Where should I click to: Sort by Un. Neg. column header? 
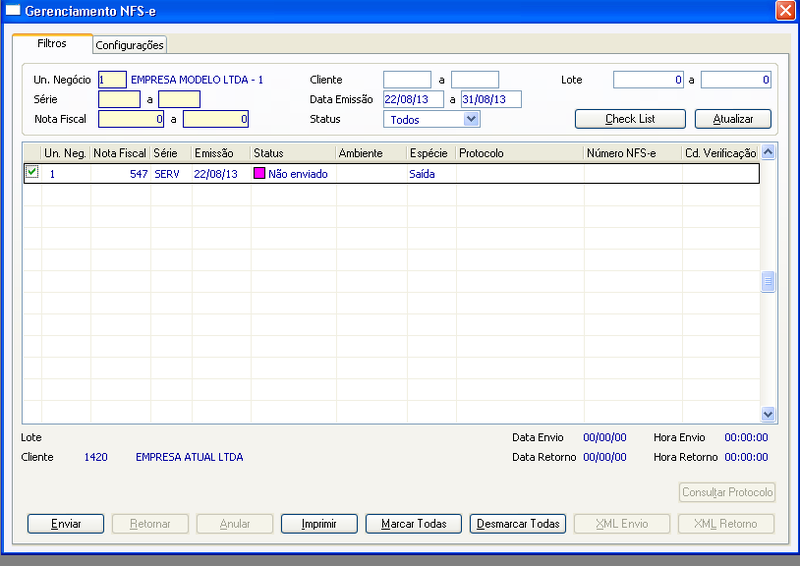click(65, 153)
